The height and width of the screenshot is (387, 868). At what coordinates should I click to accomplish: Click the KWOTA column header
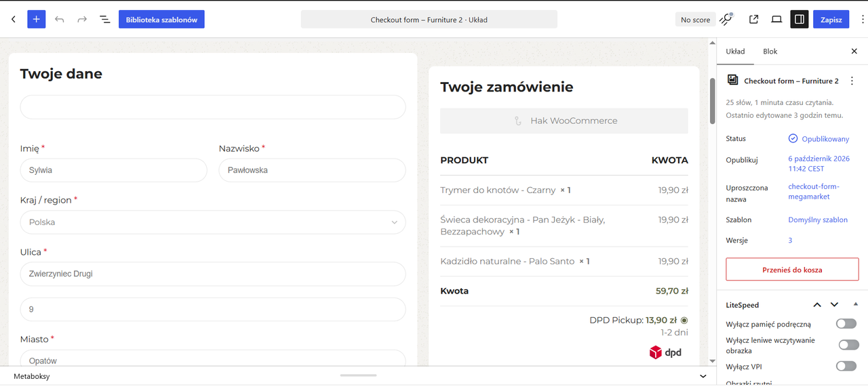[670, 161]
